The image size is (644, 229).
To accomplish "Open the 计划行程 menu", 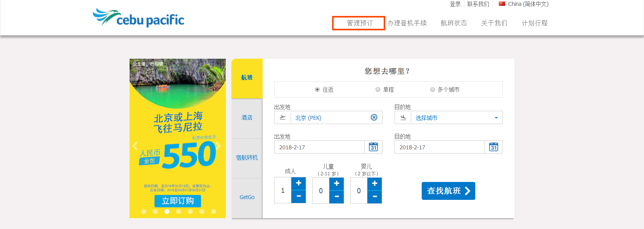I will pyautogui.click(x=535, y=23).
